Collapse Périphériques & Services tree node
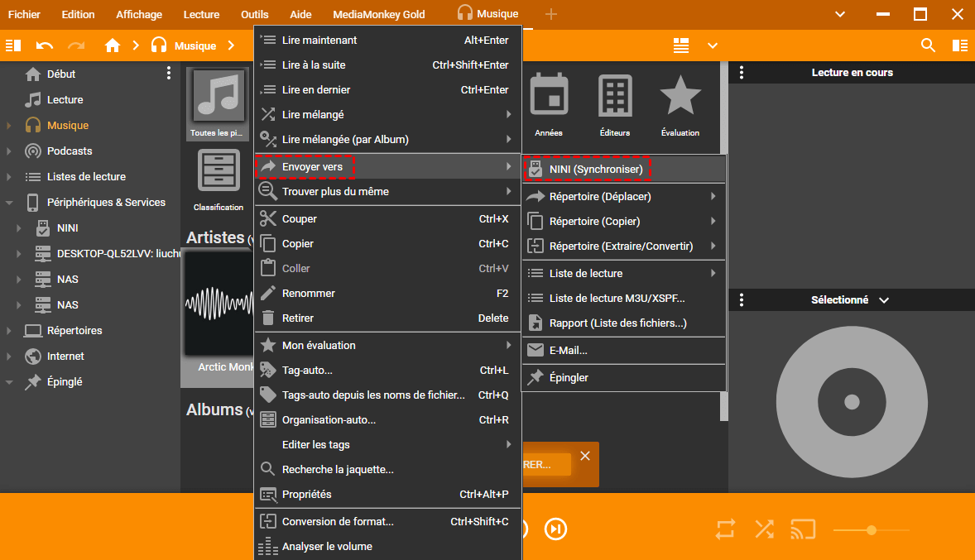 [9, 203]
